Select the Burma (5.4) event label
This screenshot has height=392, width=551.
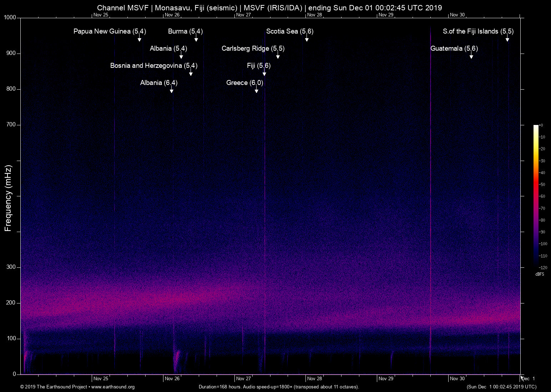186,31
